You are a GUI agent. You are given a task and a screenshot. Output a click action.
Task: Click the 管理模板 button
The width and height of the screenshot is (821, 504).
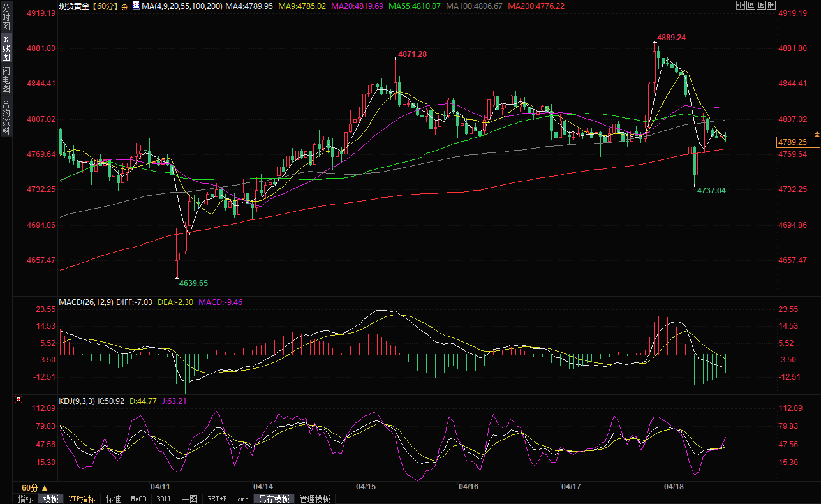point(314,499)
